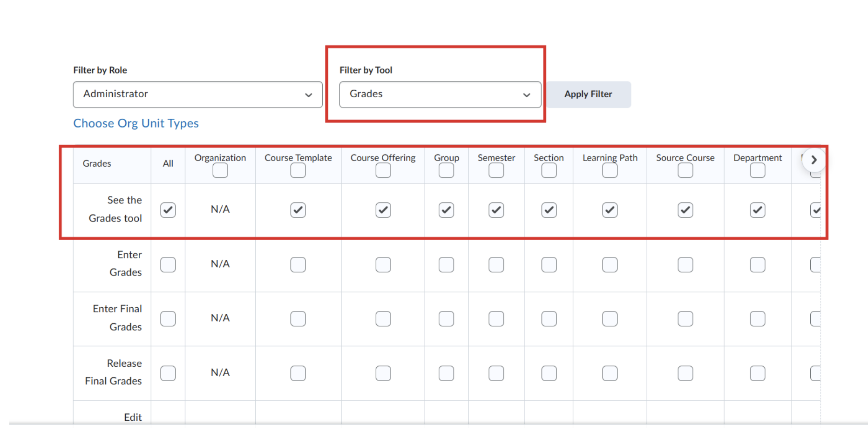Check All for Enter Grades row
Viewport: 868px width, 432px height.
pyautogui.click(x=168, y=265)
